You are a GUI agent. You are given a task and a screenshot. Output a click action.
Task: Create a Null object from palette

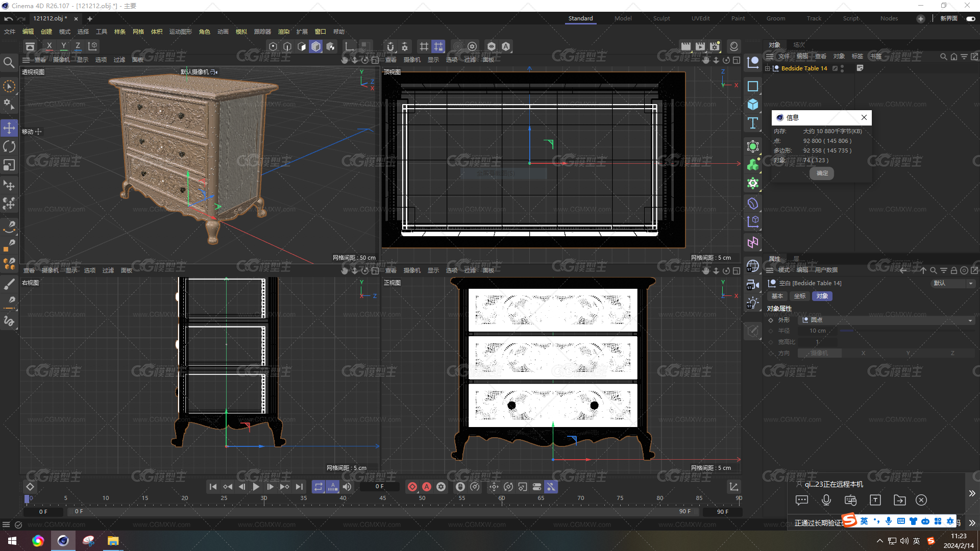[753, 63]
